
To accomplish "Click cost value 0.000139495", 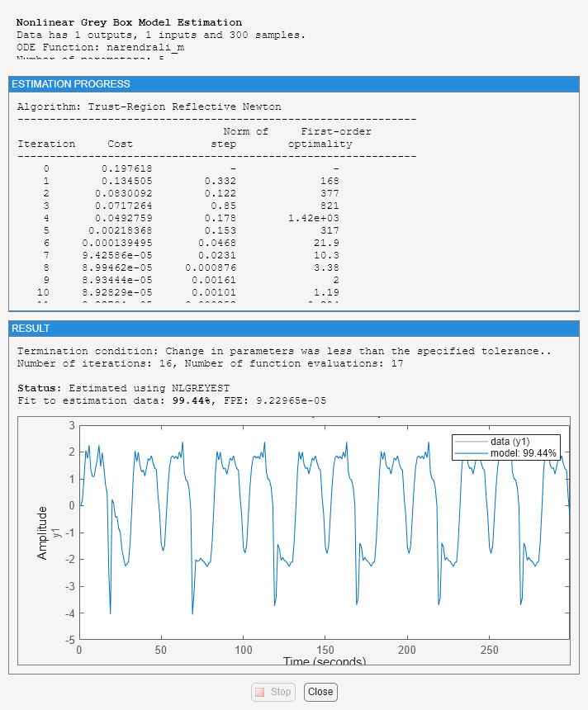I will (117, 244).
